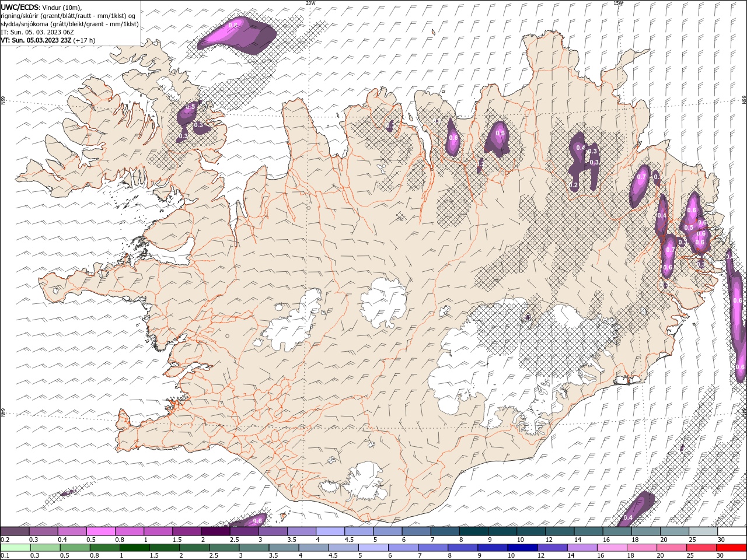The image size is (747, 560).
Task: Click the purple snow band near the bottom-right corner
Action: (636, 509)
